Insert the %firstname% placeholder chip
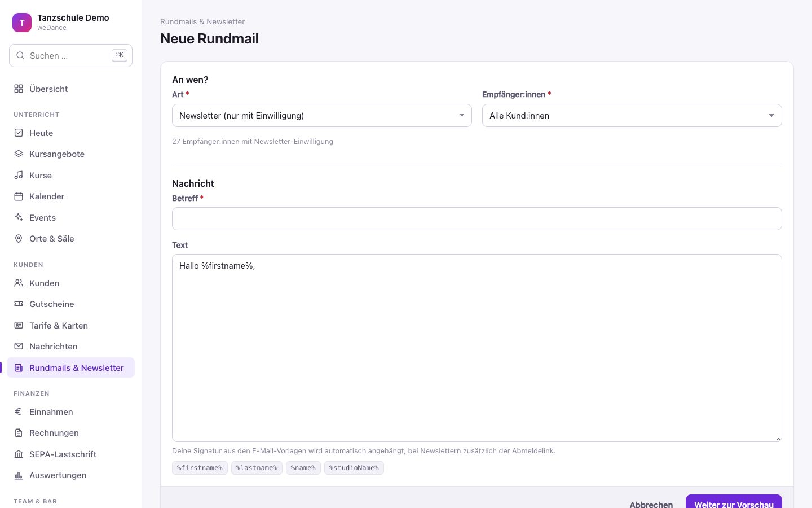 click(x=200, y=468)
